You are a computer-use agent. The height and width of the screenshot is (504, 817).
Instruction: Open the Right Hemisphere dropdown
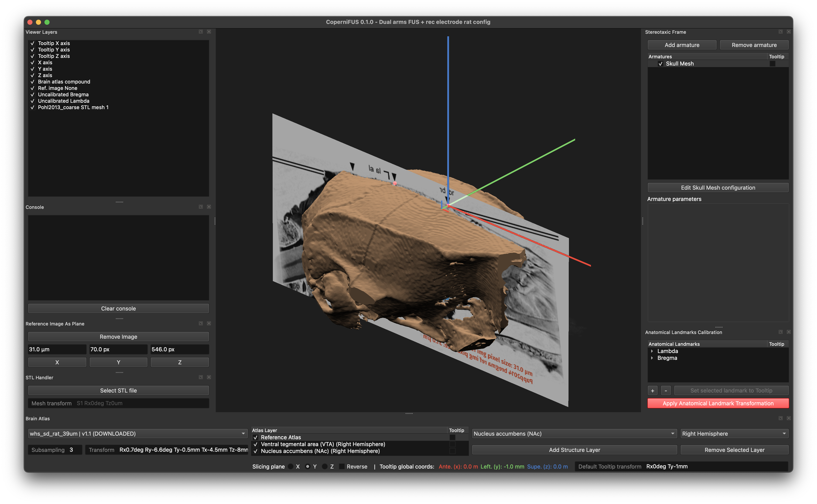pos(734,433)
